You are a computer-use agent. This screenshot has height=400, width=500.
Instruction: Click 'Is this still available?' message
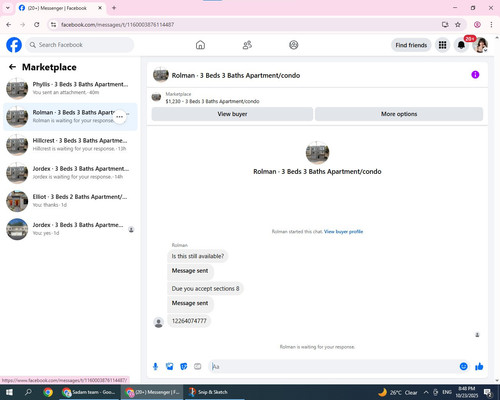click(198, 256)
